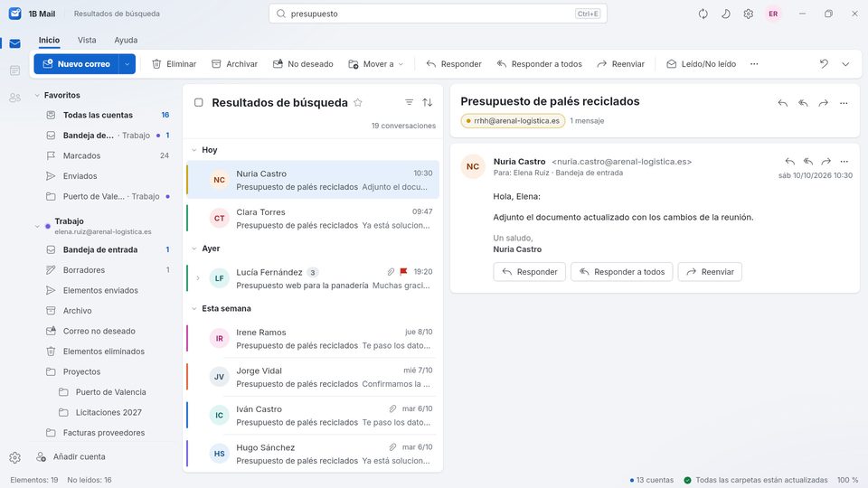Click the Nuevo correo button
This screenshot has height=488, width=868.
click(76, 64)
